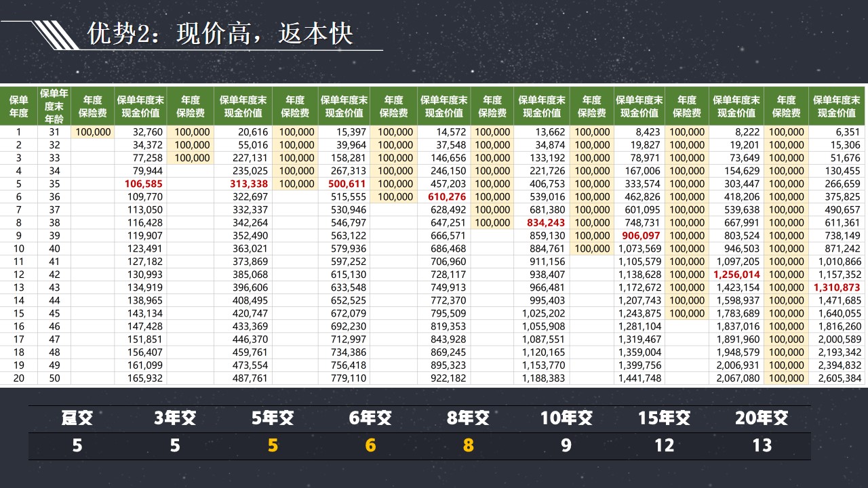868x488 pixels.
Task: Click the red value 610,276
Action: point(447,197)
